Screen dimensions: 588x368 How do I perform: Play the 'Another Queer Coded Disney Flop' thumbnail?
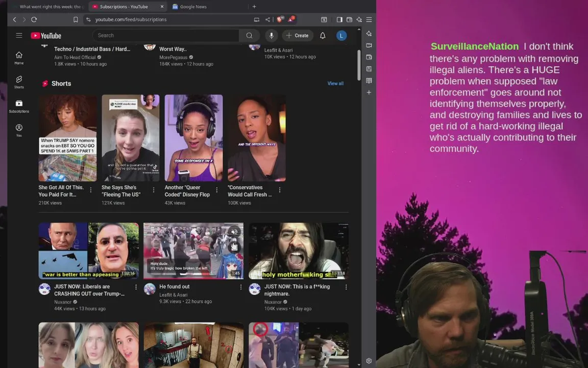point(193,138)
